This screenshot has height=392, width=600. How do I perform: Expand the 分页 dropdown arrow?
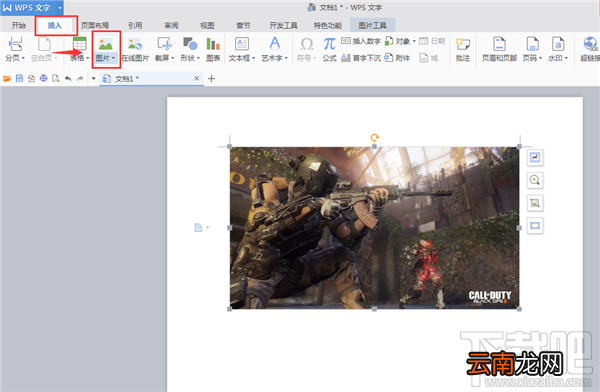coord(23,58)
